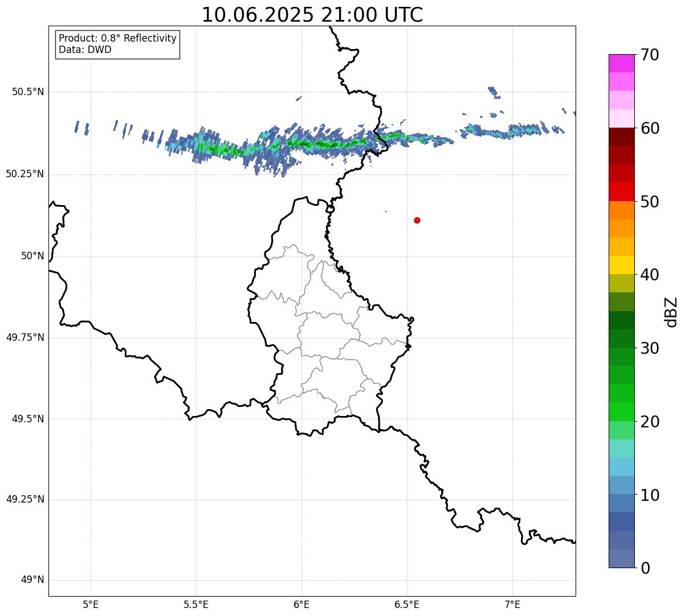The image size is (685, 616).
Task: Click the latitude label 50°N
Action: point(32,256)
